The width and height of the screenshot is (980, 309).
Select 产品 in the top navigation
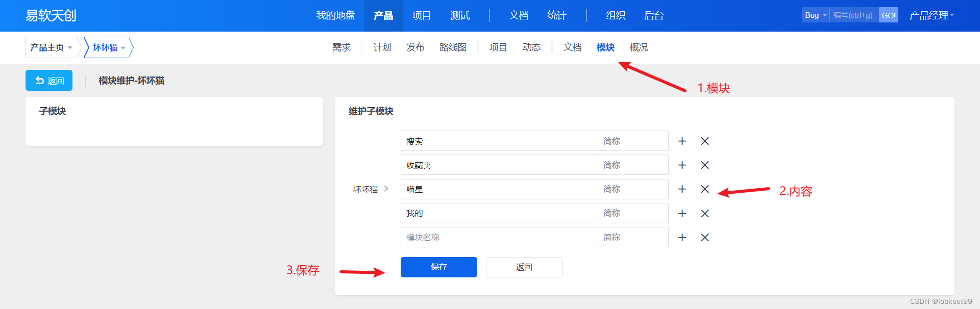pyautogui.click(x=383, y=15)
